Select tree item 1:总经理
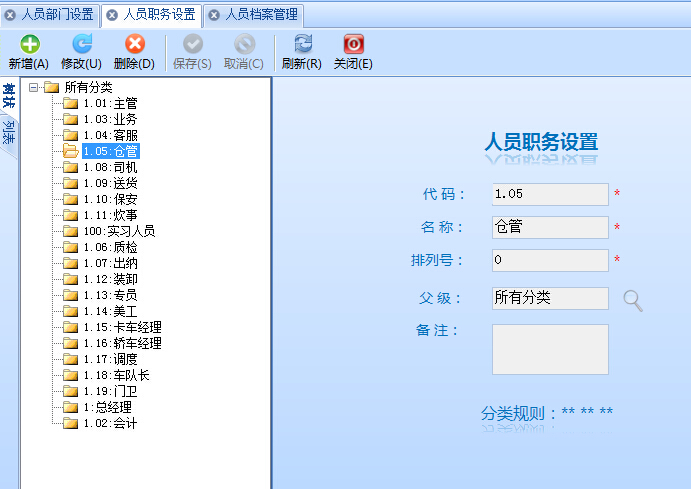Image resolution: width=691 pixels, height=489 pixels. (x=108, y=408)
